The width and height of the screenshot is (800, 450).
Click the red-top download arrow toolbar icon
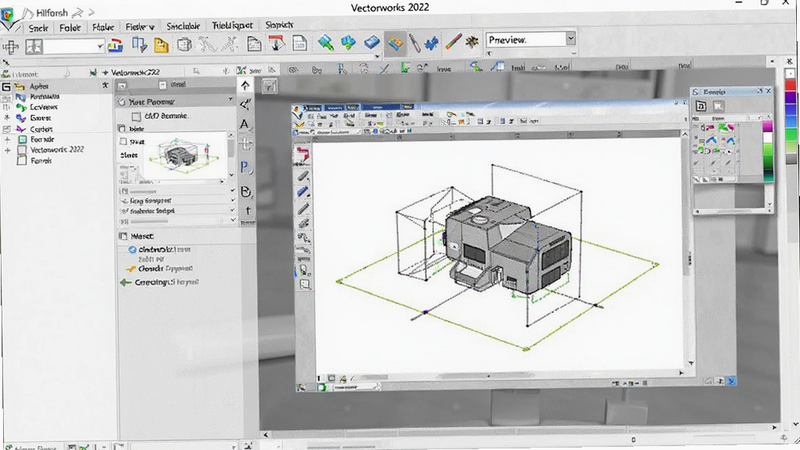(276, 43)
